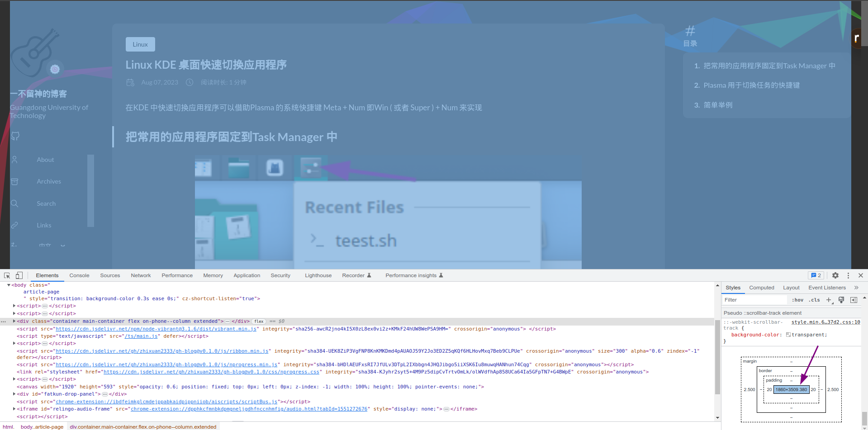The image size is (868, 430).
Task: Open TOC item Plasma 用于切换任务的快捷键
Action: point(752,85)
